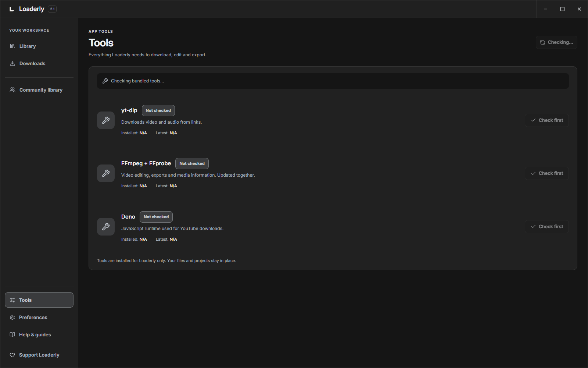Screen dimensions: 588x368
Task: Click the 2.1 version badge
Action: [52, 9]
